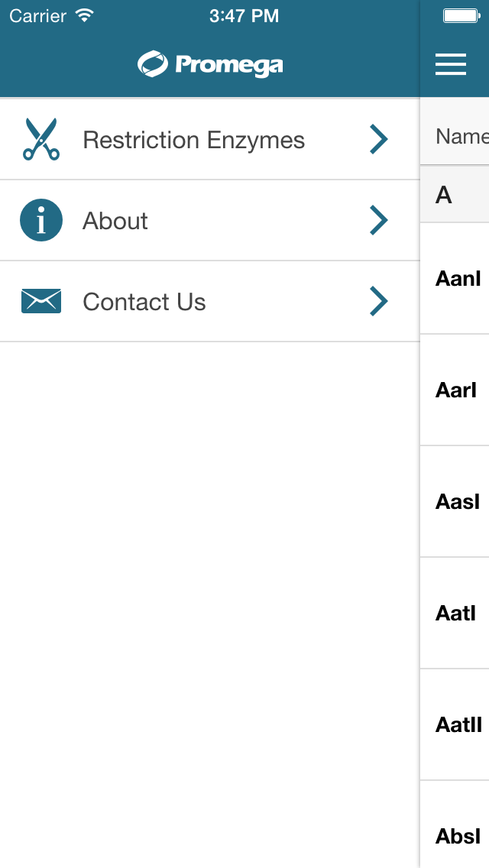The height and width of the screenshot is (868, 489).
Task: Select the AasI enzyme entry
Action: coord(455,501)
